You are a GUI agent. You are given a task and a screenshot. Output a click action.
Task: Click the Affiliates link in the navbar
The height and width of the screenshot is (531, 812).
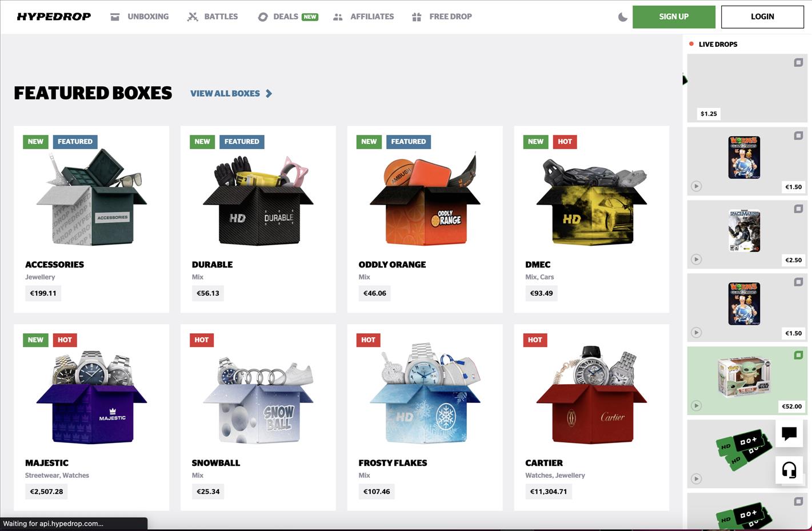pos(363,17)
